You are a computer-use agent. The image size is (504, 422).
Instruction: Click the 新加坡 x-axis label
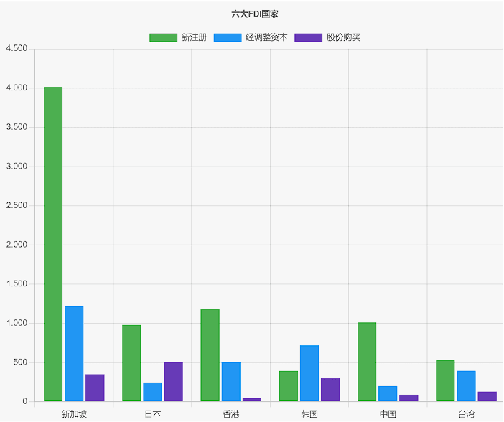pos(74,414)
